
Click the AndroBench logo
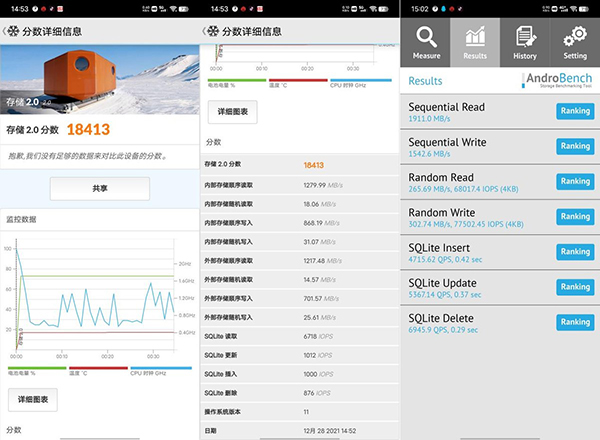pos(558,81)
